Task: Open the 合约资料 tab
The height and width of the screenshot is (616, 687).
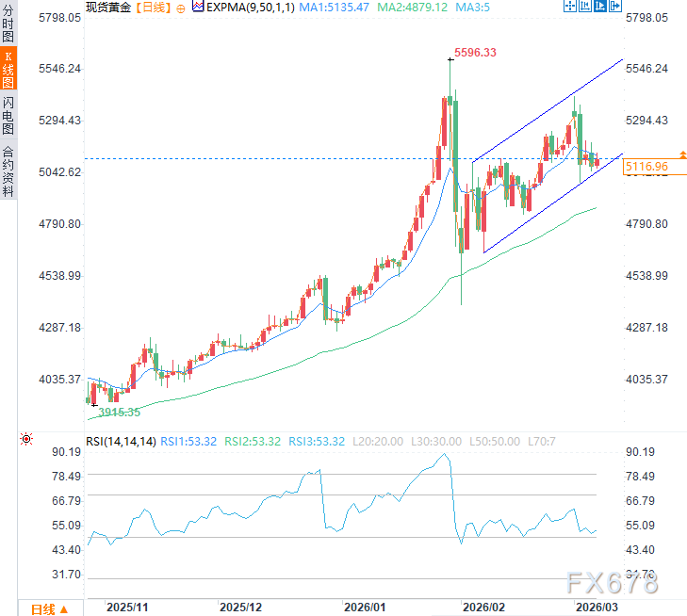Action: coord(8,170)
